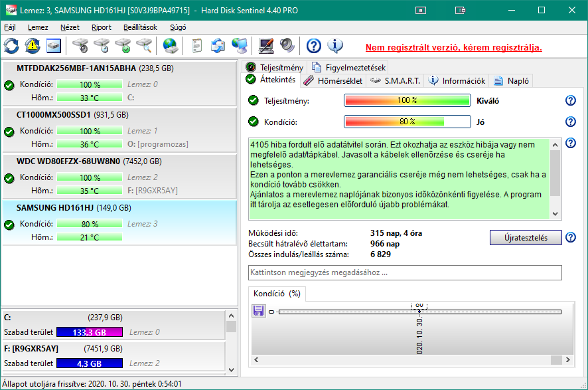Viewport: 588px width, 390px height.
Task: Select the WDC WD80EFZX-68UW8N0 disk entry
Action: (119, 177)
